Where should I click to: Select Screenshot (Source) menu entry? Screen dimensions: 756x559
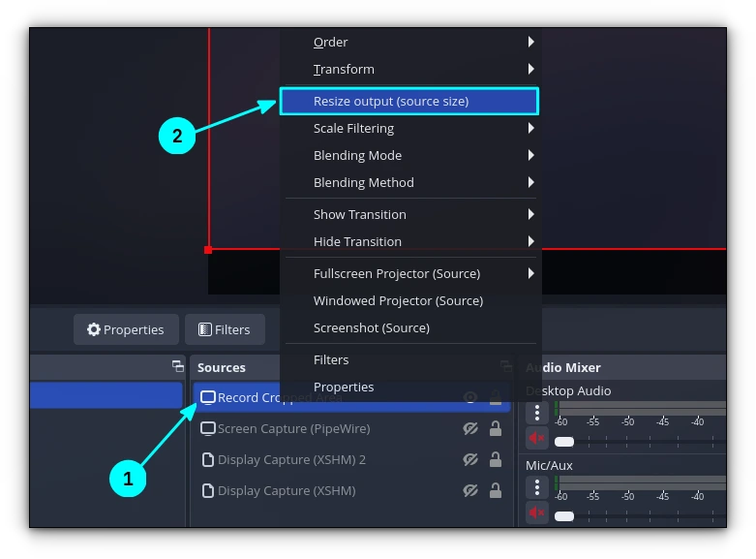[x=410, y=327]
